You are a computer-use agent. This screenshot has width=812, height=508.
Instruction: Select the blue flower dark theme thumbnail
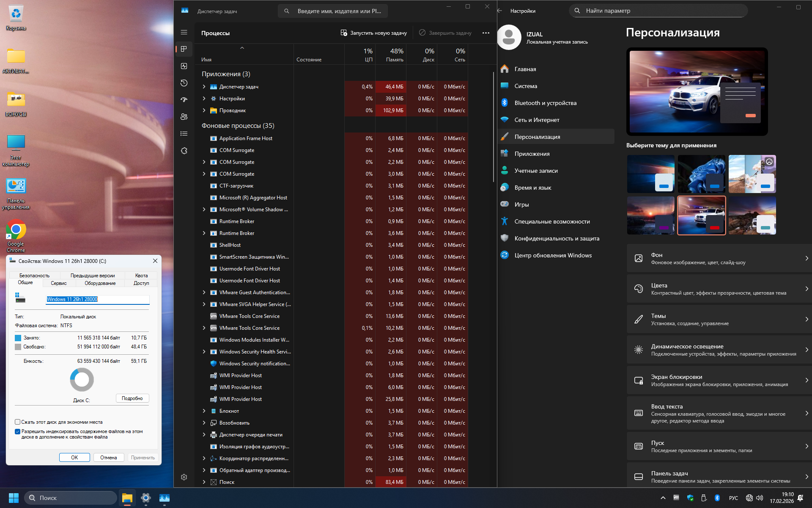pos(701,174)
